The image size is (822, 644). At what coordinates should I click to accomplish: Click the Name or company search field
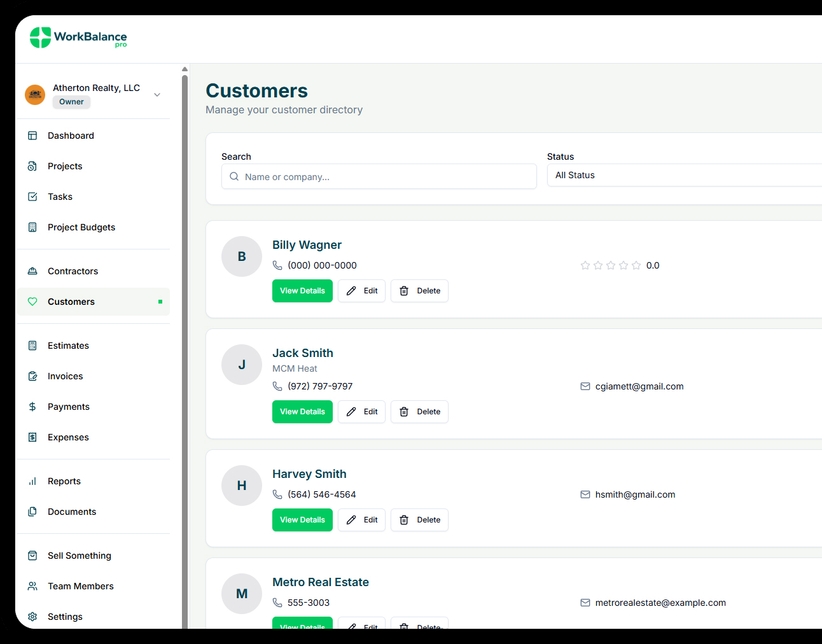[x=379, y=177]
